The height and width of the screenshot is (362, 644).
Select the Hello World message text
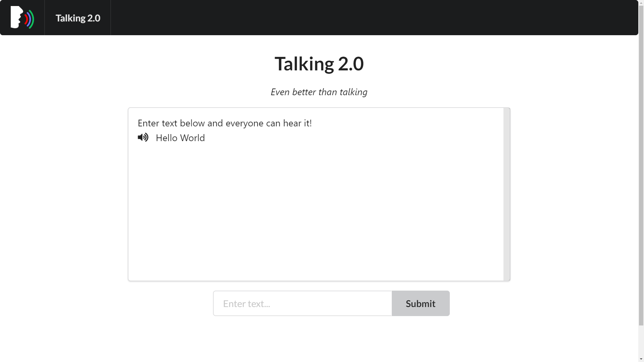point(180,138)
